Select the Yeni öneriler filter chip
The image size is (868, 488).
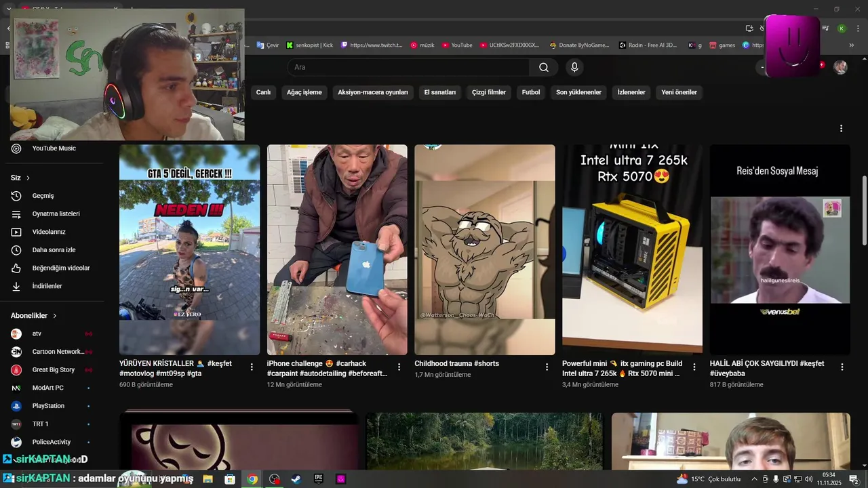tap(679, 92)
